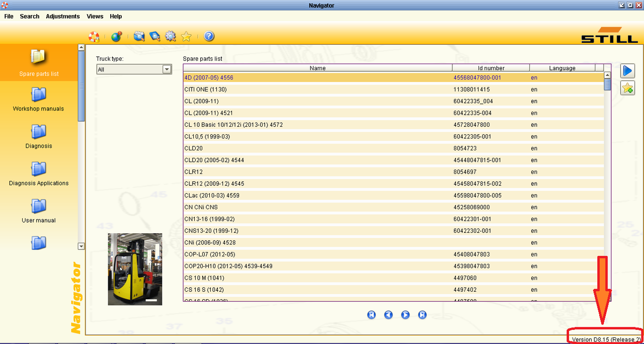
Task: Click the application icon in title bar
Action: click(5, 5)
